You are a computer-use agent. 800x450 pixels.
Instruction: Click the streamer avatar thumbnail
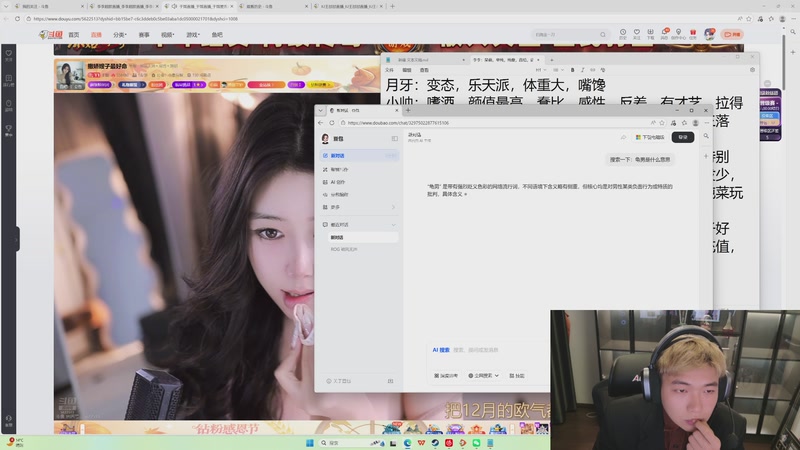tap(70, 75)
